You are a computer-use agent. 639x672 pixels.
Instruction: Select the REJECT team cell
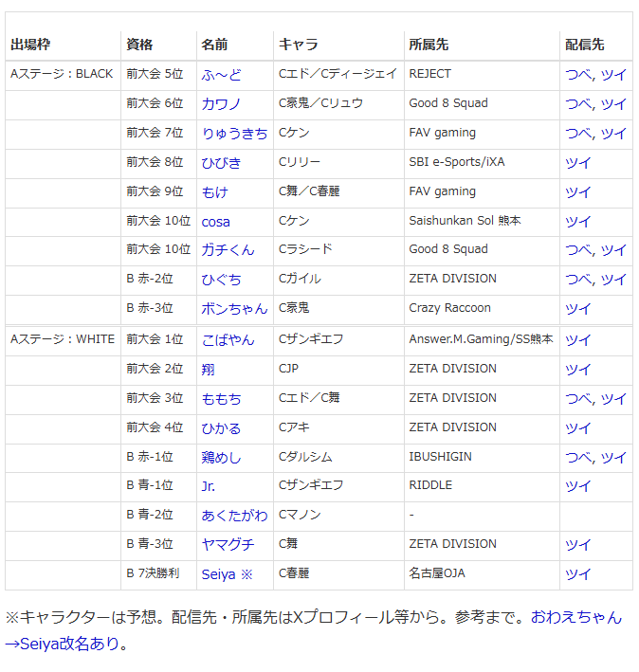point(482,74)
